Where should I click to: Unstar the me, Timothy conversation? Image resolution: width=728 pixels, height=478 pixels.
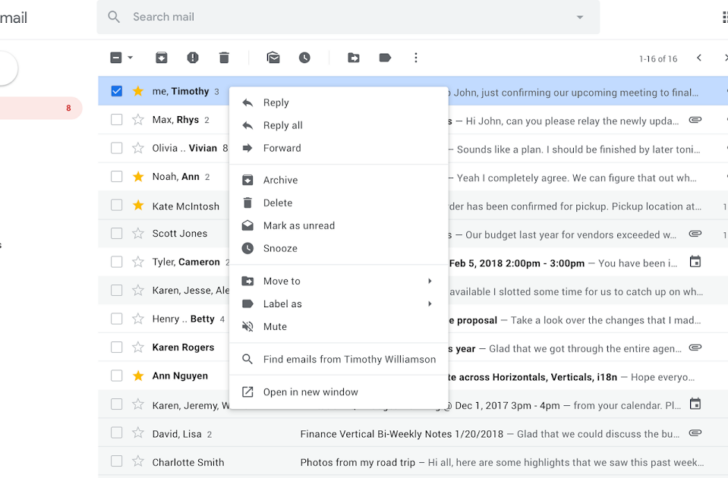[138, 91]
